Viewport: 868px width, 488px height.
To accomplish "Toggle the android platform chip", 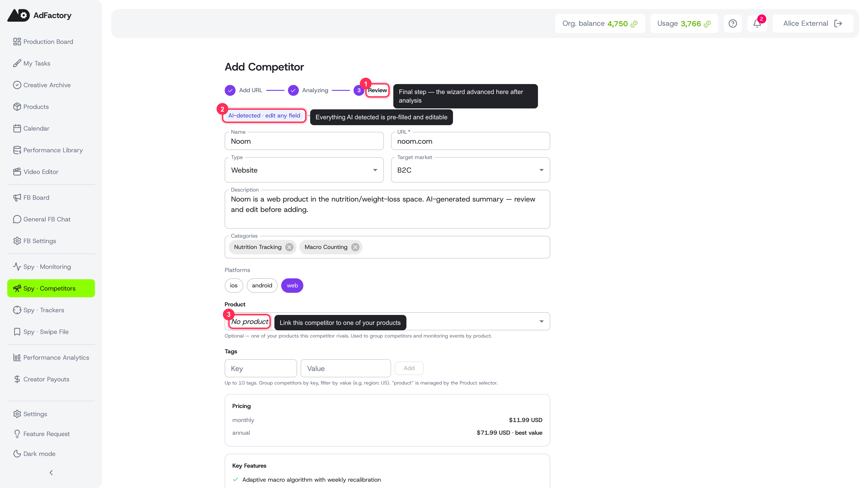I will click(x=262, y=286).
